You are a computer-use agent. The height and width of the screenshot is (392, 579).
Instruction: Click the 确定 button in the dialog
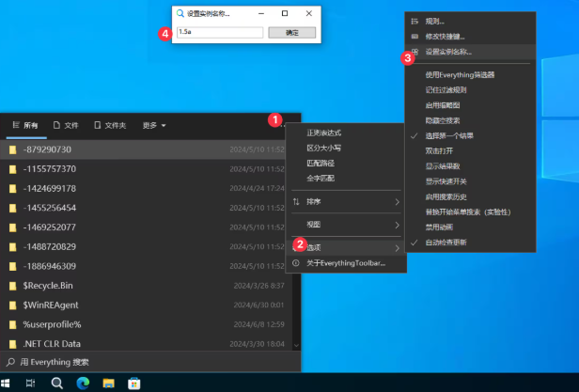point(291,33)
